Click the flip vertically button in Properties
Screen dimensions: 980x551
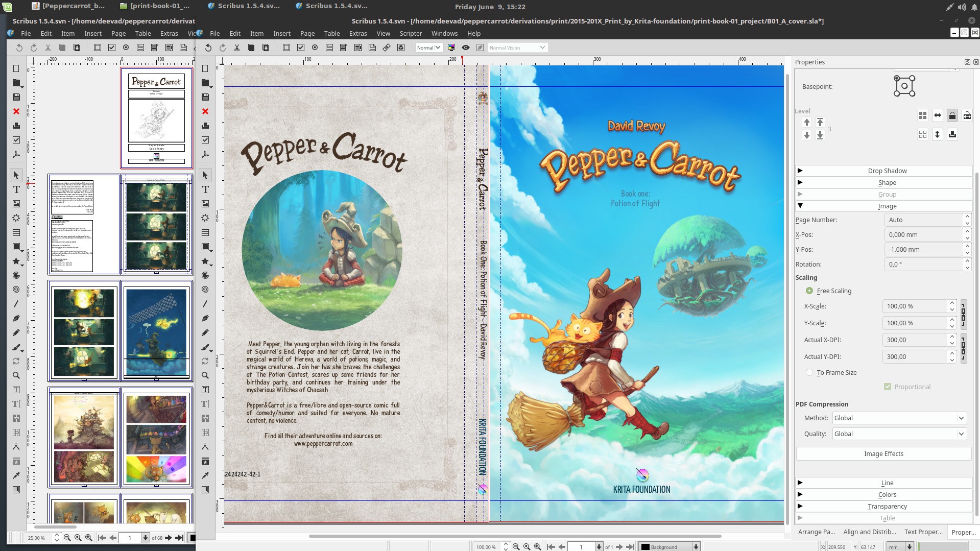click(x=937, y=134)
